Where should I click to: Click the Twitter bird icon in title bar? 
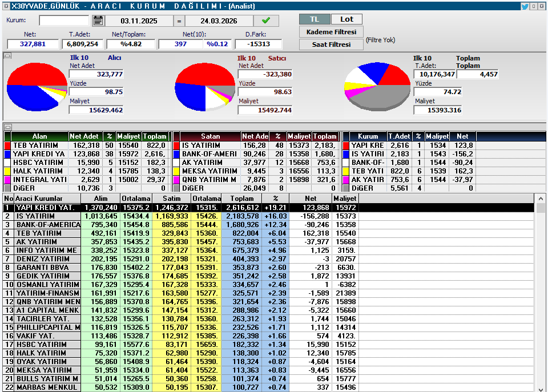point(525,6)
